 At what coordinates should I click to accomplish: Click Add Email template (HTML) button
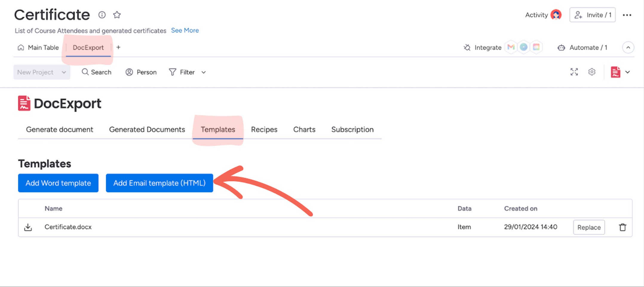tap(160, 183)
